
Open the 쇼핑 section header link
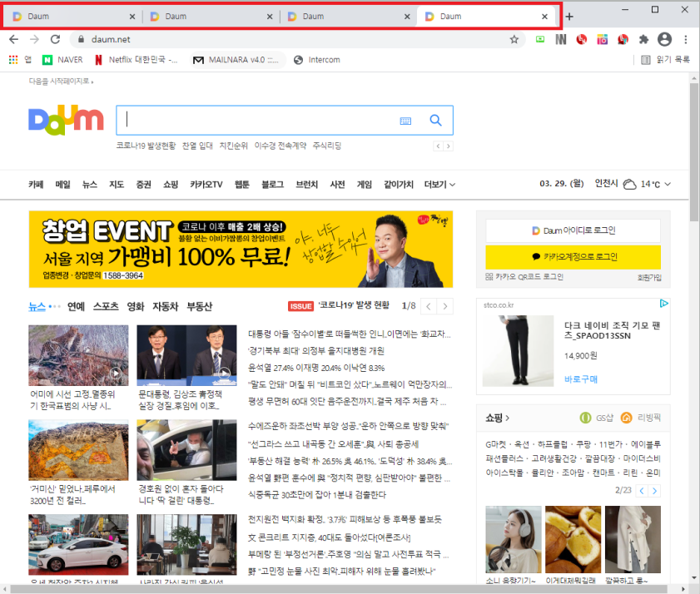click(497, 418)
